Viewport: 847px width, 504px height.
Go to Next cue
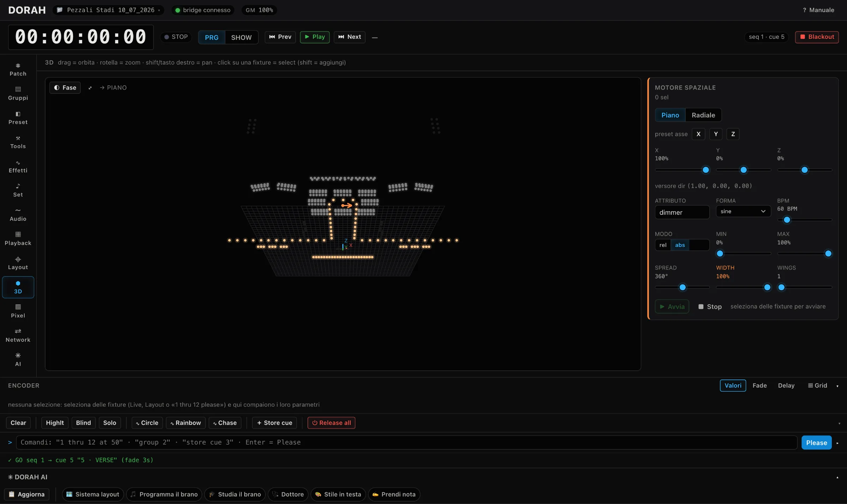[x=349, y=37]
